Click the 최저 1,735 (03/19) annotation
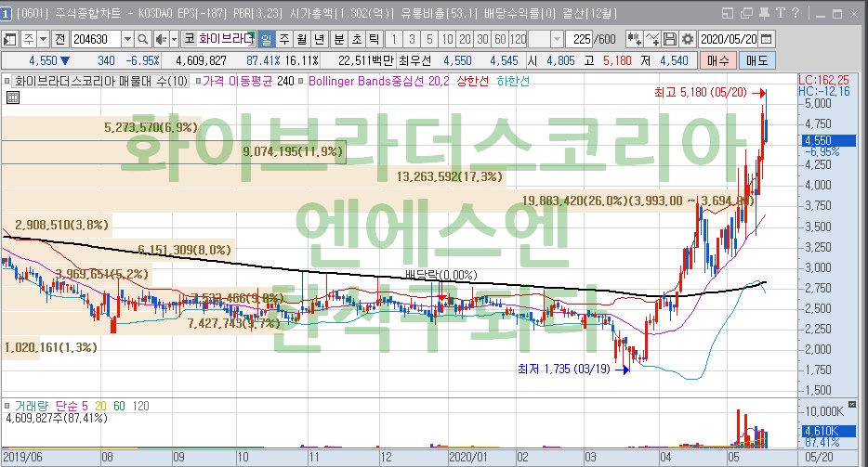 click(563, 370)
